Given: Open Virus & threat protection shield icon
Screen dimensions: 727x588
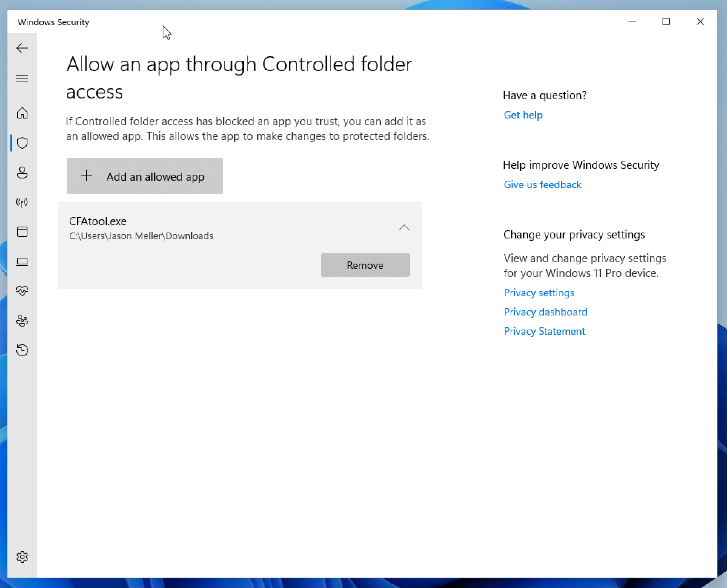Looking at the screenshot, I should coord(22,143).
